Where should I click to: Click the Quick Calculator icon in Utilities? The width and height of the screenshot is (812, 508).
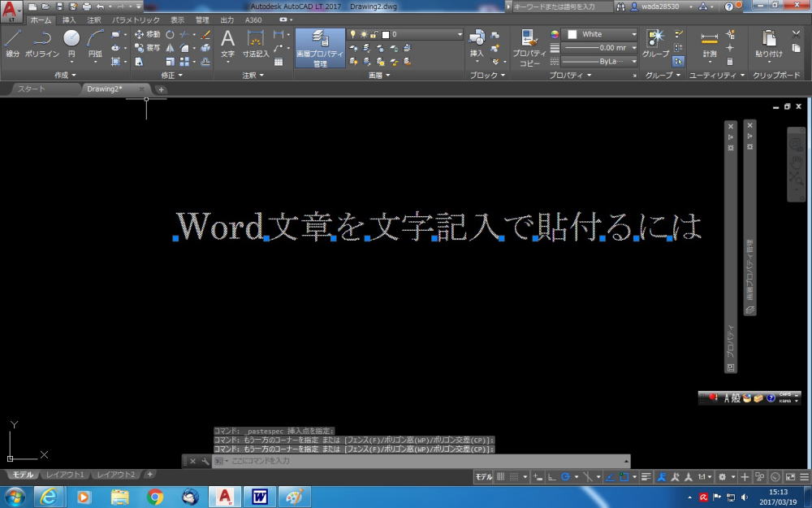pyautogui.click(x=730, y=62)
